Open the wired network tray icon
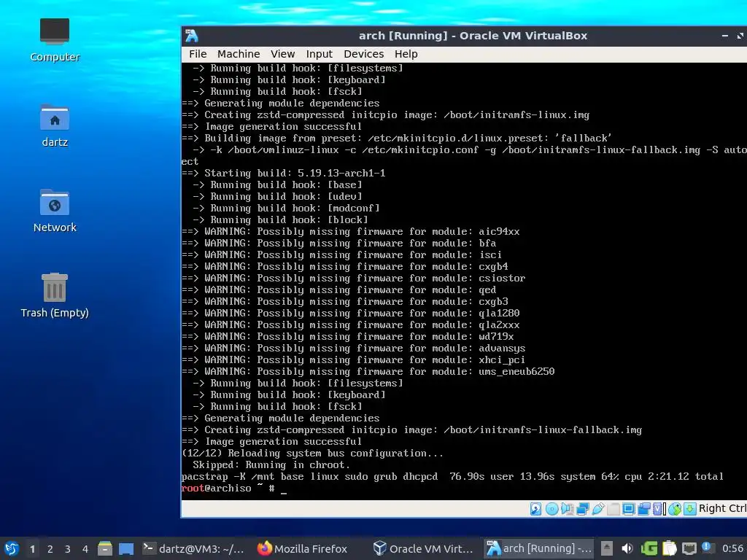Screen dimensions: 747x560 pyautogui.click(x=689, y=549)
